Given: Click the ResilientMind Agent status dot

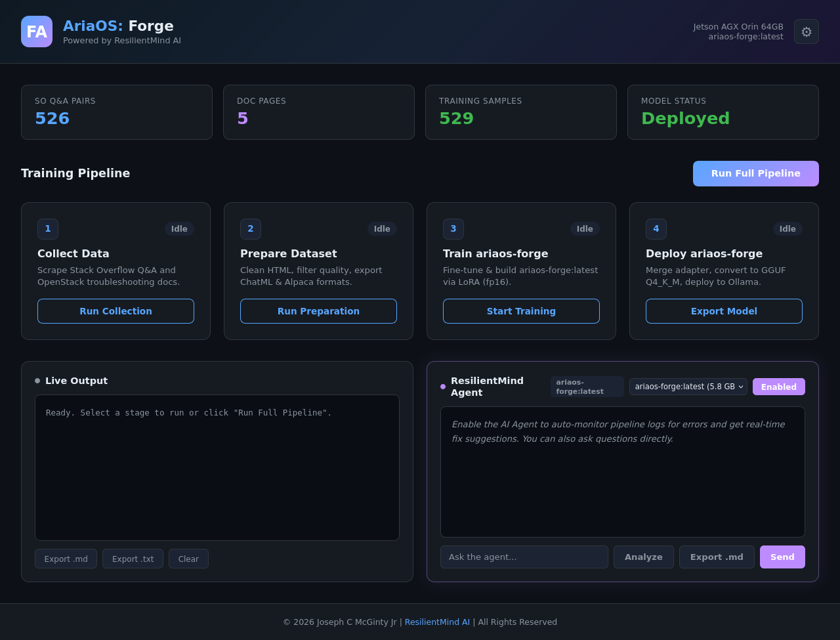Looking at the screenshot, I should pyautogui.click(x=442, y=387).
